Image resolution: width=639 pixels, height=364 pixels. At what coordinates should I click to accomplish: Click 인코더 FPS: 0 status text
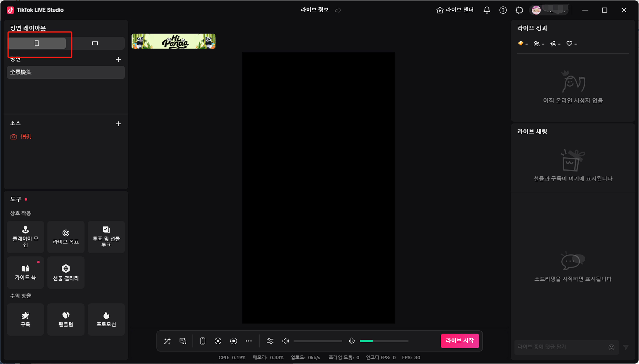[x=381, y=358]
